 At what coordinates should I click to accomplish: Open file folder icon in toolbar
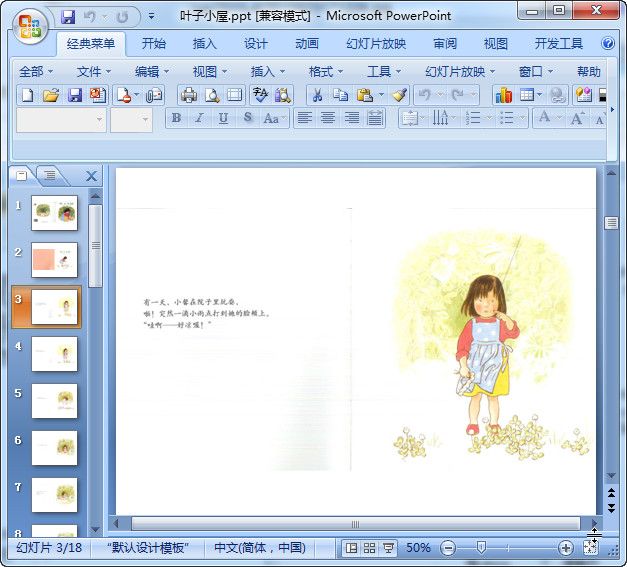click(x=51, y=95)
